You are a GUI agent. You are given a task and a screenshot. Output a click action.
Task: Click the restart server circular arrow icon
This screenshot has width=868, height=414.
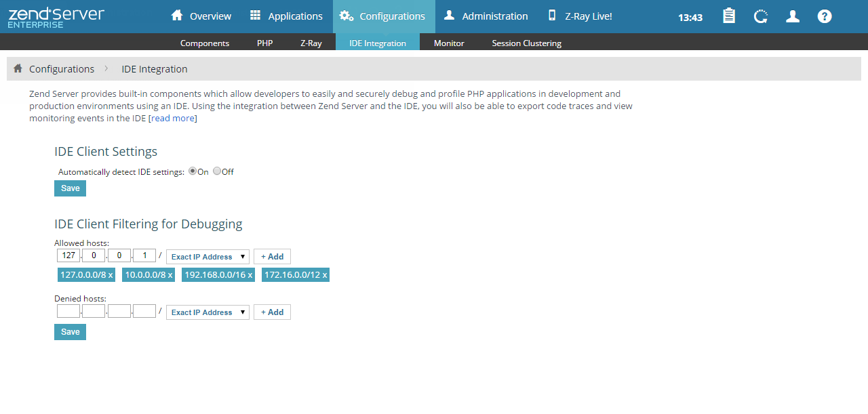click(x=761, y=16)
